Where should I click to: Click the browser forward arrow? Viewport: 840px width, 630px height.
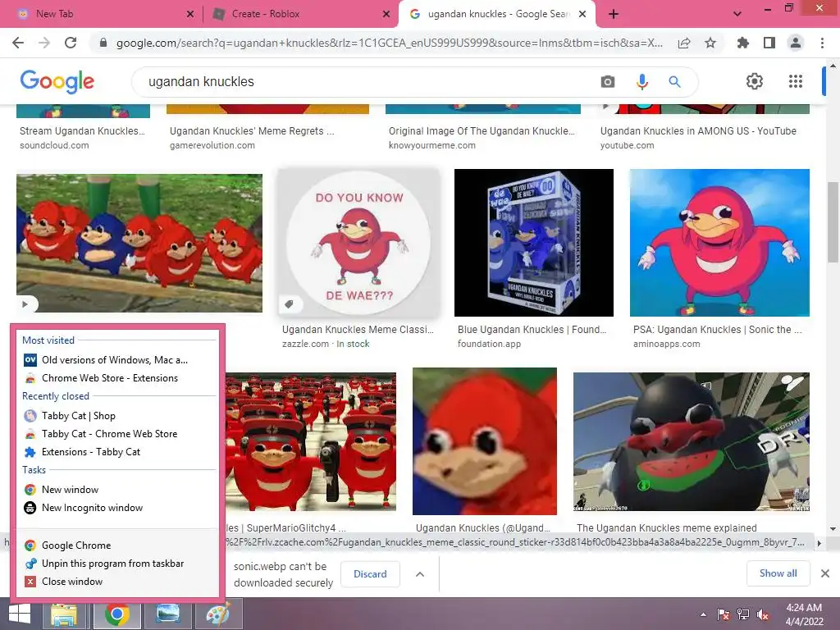pos(44,43)
